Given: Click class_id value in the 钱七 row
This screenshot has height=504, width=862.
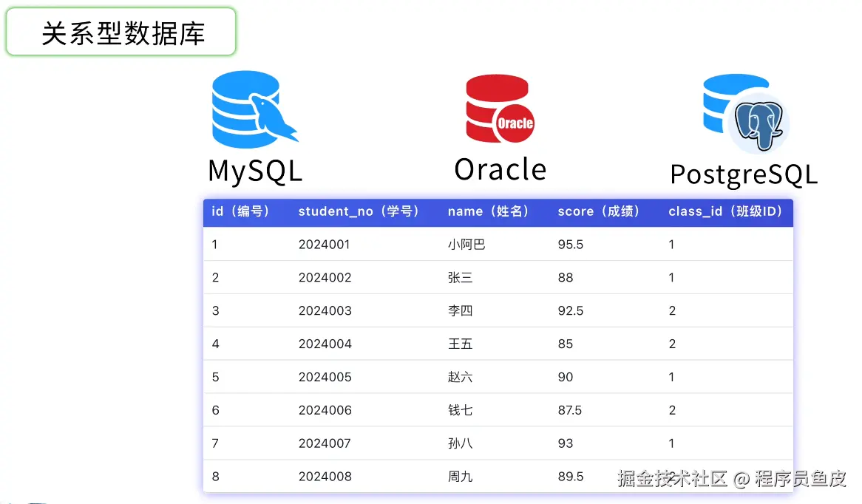Looking at the screenshot, I should (x=672, y=410).
